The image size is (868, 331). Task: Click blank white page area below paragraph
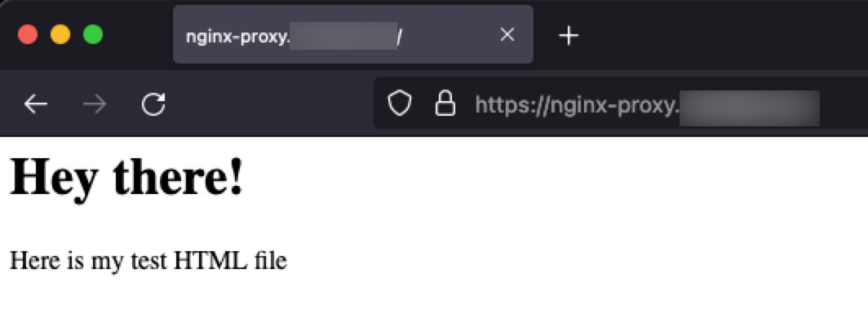pos(434,304)
